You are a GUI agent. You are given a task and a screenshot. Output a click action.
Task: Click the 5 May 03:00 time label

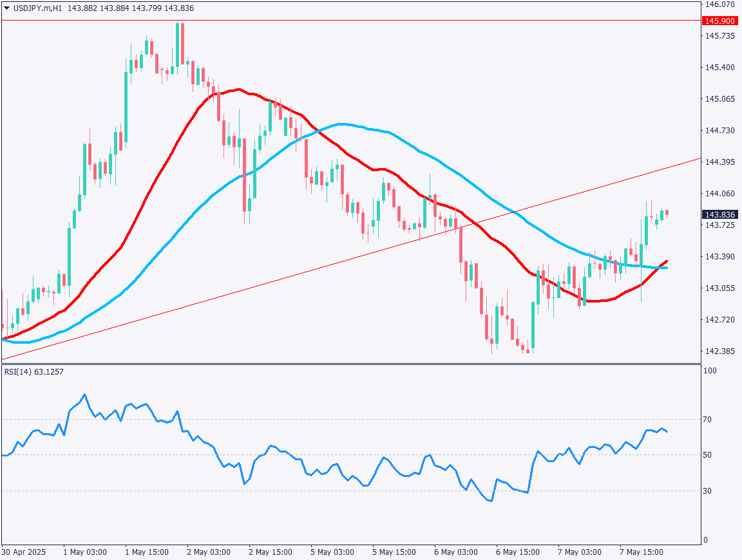pyautogui.click(x=332, y=552)
